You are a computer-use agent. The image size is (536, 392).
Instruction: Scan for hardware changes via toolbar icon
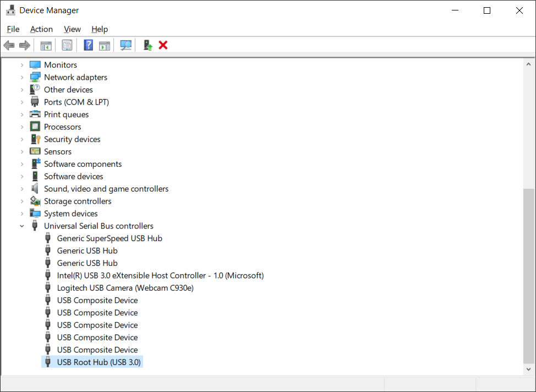(x=126, y=45)
